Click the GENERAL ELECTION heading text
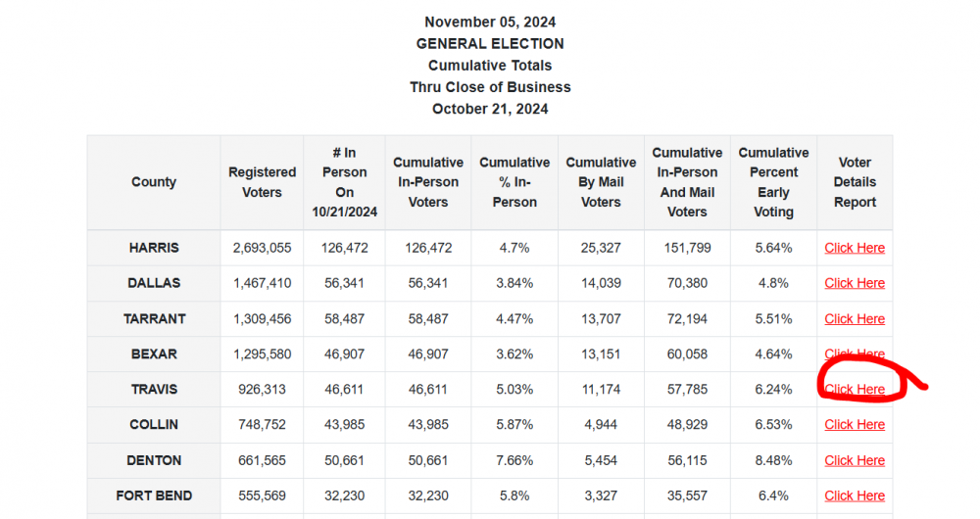980x519 pixels. 490,43
